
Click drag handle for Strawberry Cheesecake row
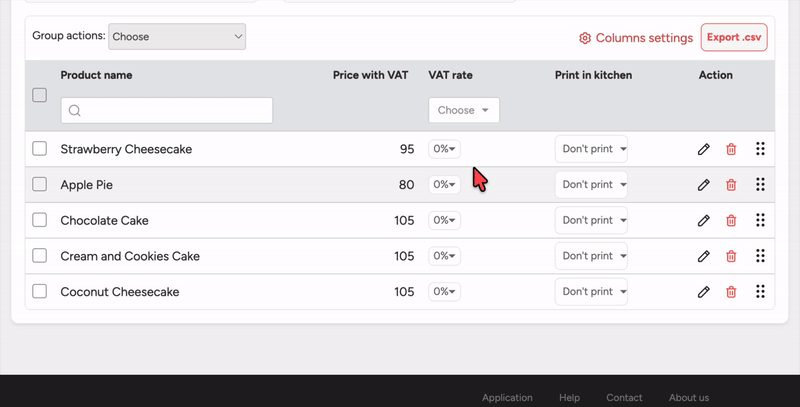click(760, 149)
